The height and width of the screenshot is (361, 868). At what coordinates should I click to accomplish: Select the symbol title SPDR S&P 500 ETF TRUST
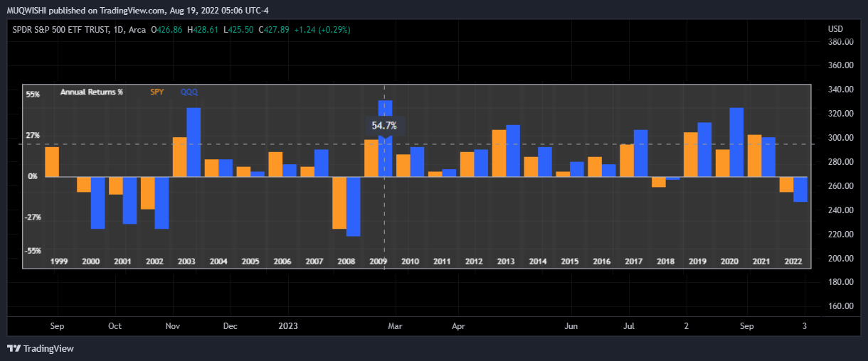click(61, 30)
